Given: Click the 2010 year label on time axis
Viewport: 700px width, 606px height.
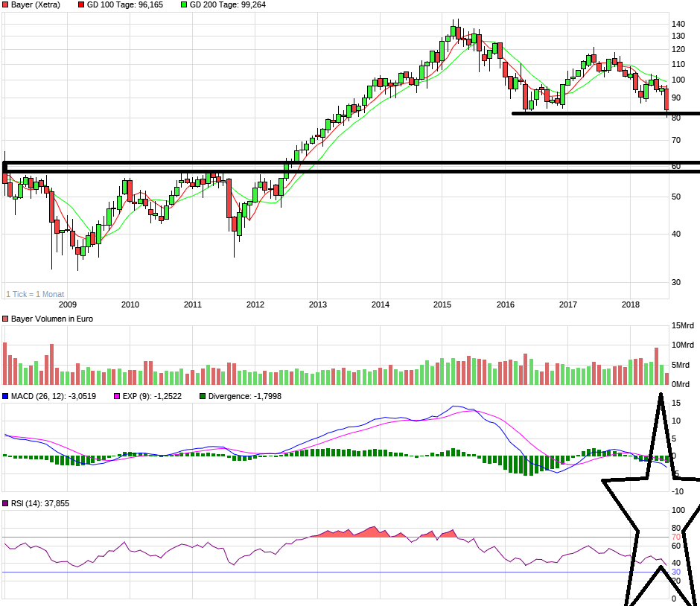Looking at the screenshot, I should pos(130,304).
